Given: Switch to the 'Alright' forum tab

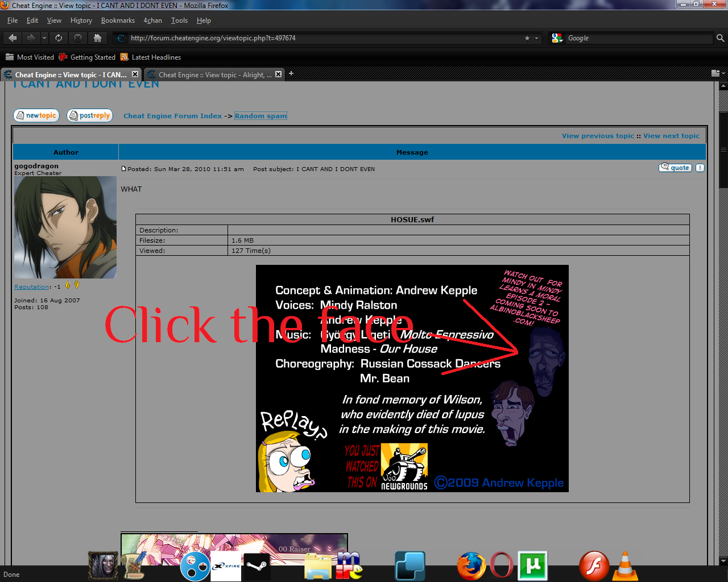Looking at the screenshot, I should [213, 74].
